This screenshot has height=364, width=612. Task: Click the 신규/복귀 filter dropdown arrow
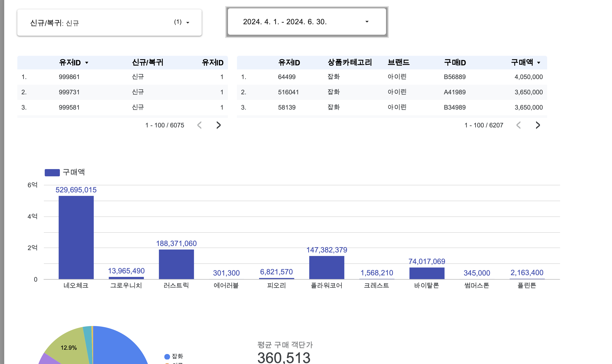point(188,23)
